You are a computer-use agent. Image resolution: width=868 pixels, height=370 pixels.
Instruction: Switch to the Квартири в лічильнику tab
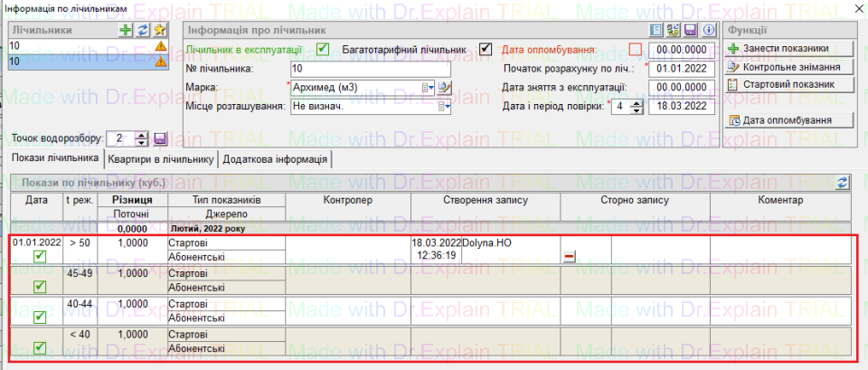[160, 159]
